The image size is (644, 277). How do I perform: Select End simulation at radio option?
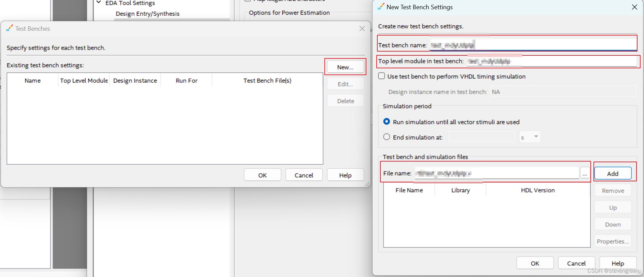pyautogui.click(x=387, y=137)
